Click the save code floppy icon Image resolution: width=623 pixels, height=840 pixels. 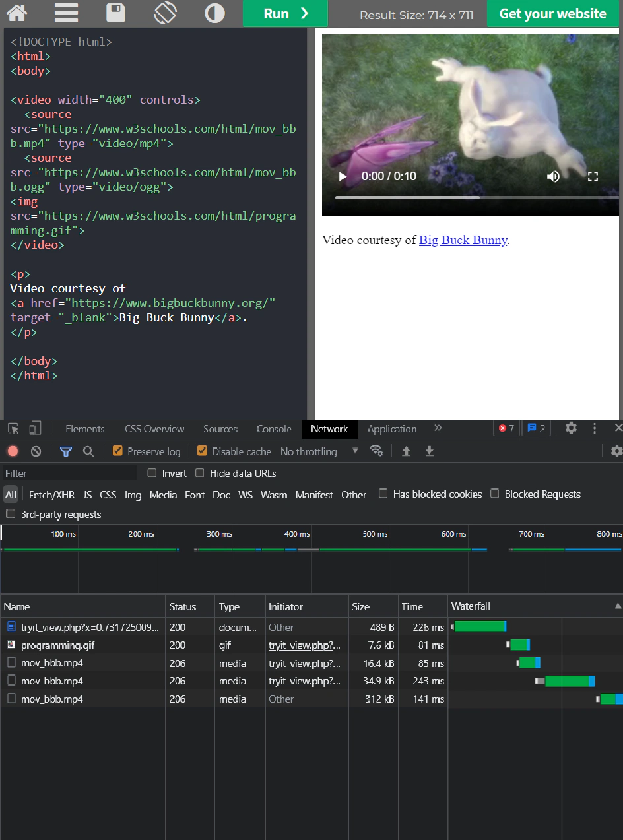point(115,13)
